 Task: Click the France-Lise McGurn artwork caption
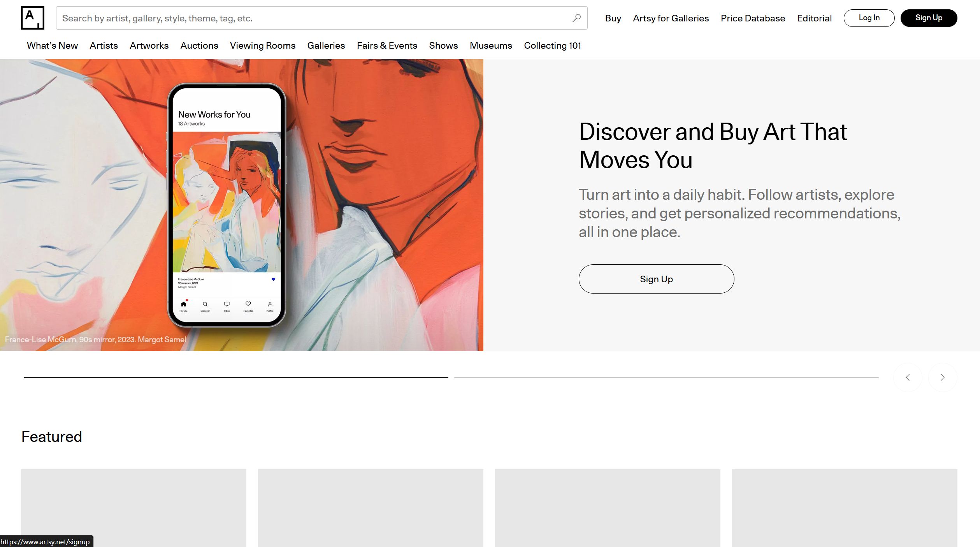pyautogui.click(x=95, y=339)
